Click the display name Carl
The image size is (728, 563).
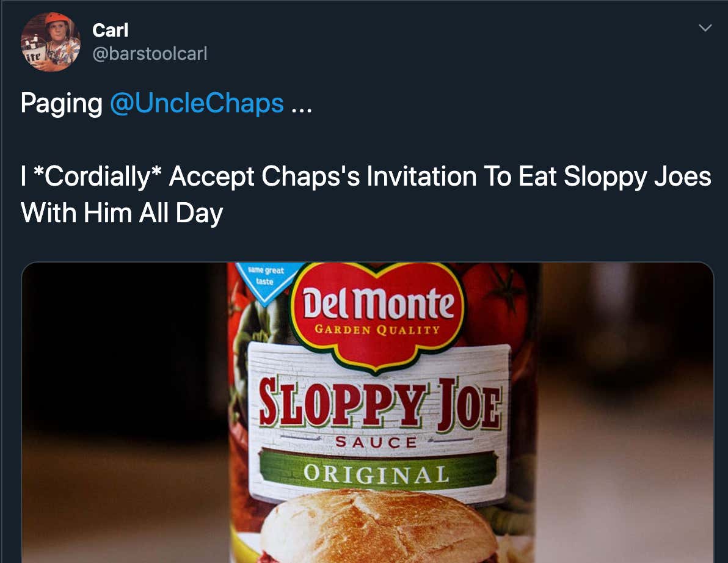(110, 30)
